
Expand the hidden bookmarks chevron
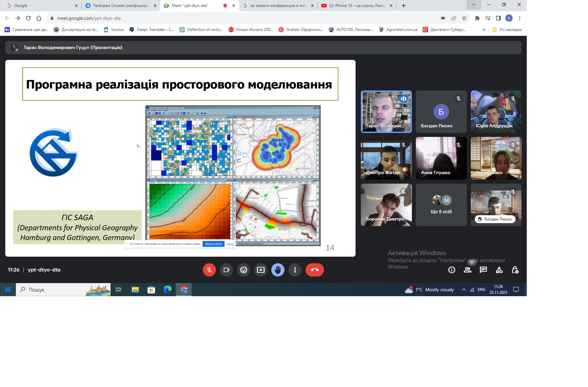[484, 30]
